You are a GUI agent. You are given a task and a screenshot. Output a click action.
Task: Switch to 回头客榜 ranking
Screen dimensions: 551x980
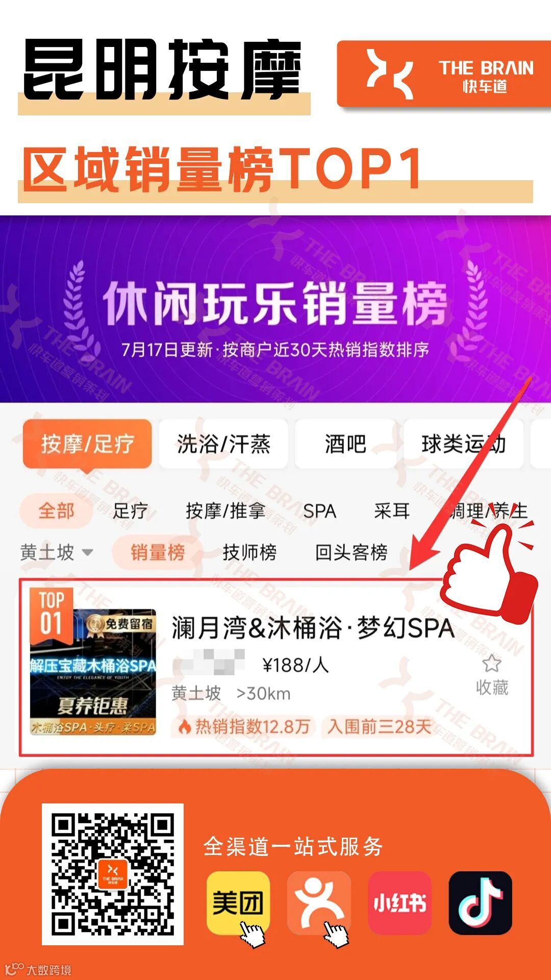click(351, 552)
